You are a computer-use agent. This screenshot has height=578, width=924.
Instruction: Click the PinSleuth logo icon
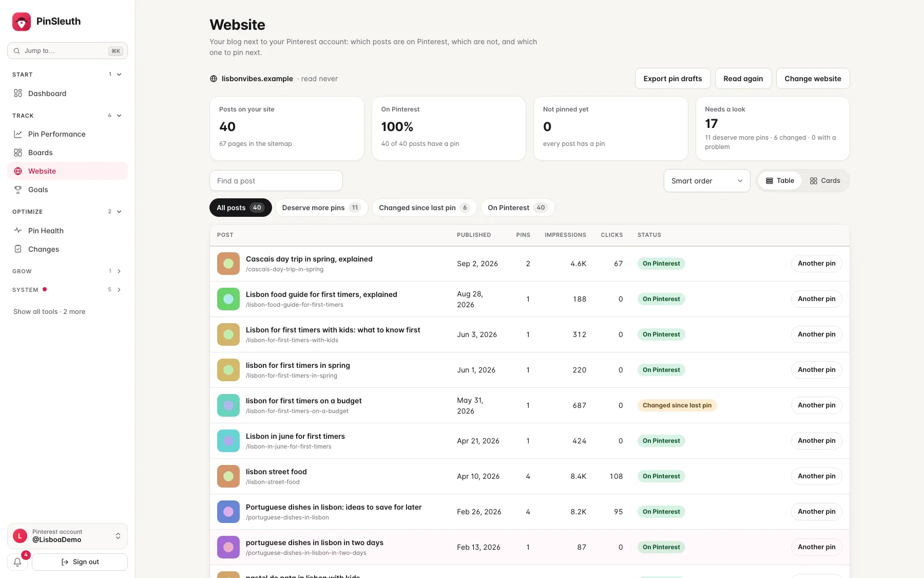22,22
